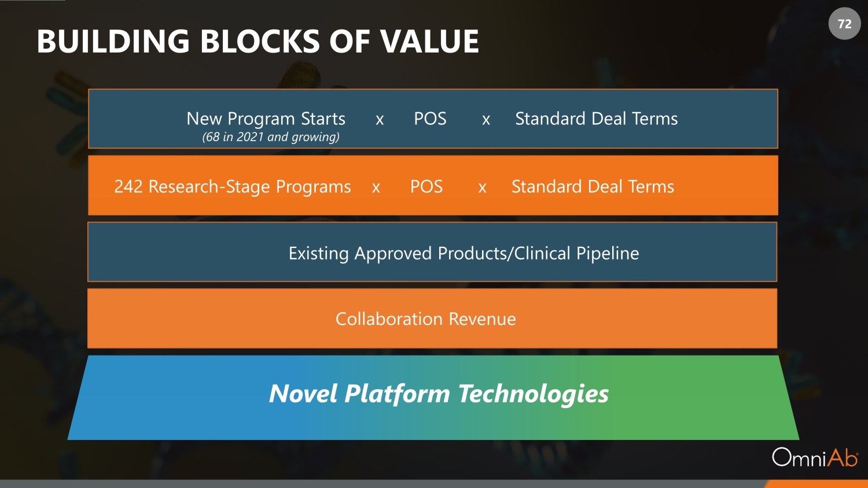Click the x after 242 Research-Stage Programs
868x488 pixels.
point(376,188)
